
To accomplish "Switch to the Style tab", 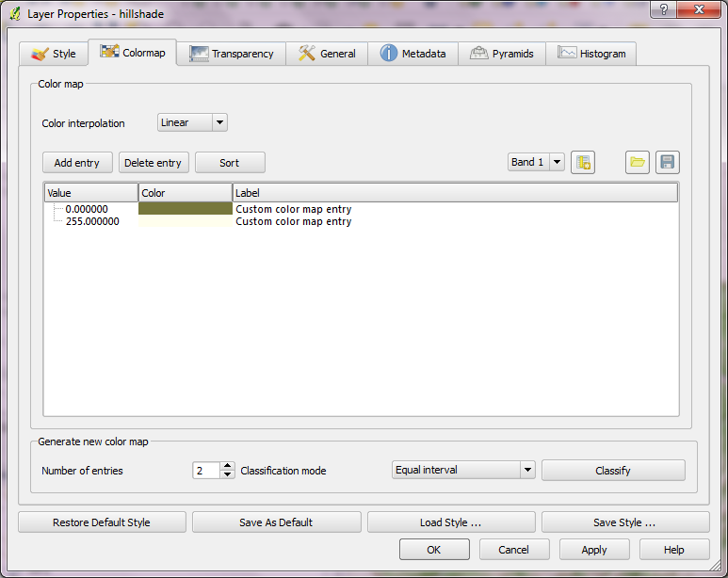I will pyautogui.click(x=54, y=54).
